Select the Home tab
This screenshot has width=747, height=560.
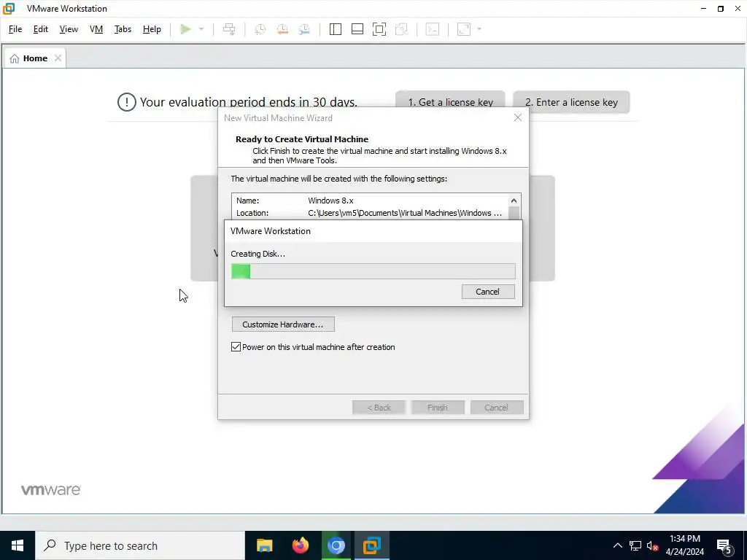pyautogui.click(x=35, y=58)
